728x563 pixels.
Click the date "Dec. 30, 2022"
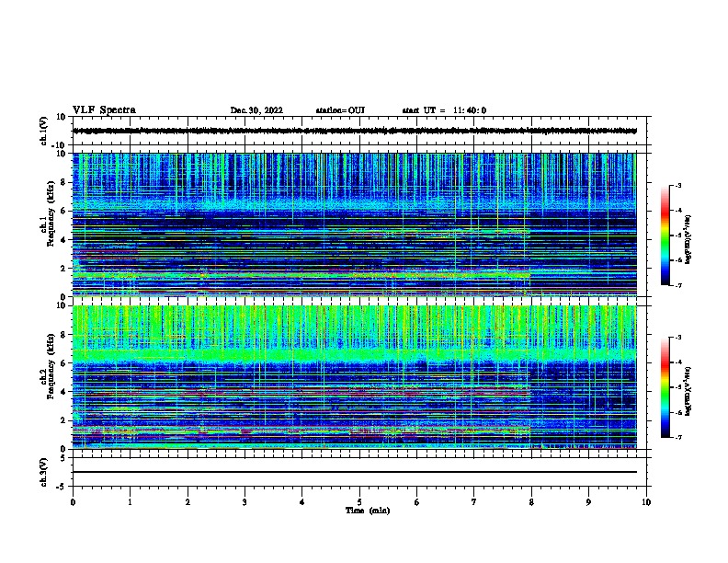tap(256, 110)
